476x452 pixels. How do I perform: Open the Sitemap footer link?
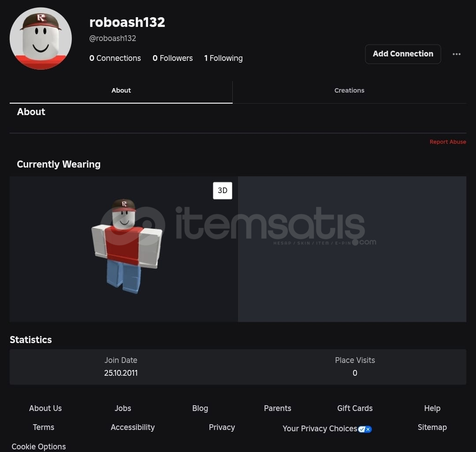[432, 427]
